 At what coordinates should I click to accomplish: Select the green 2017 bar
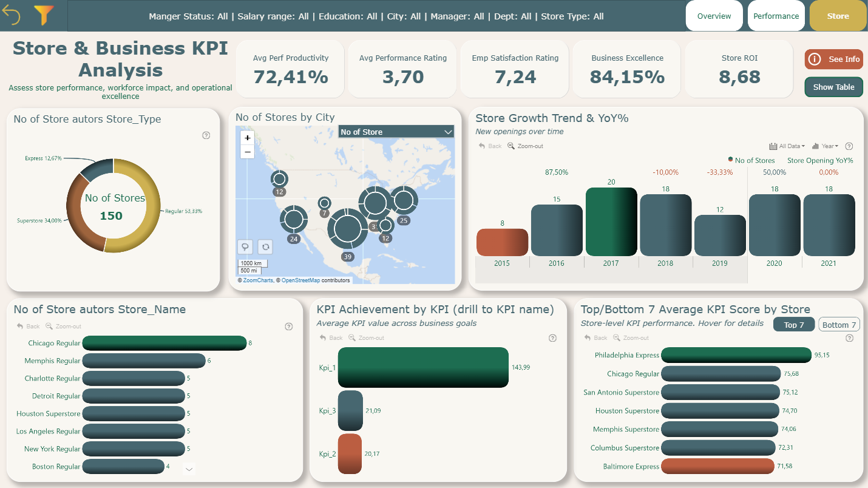click(611, 222)
